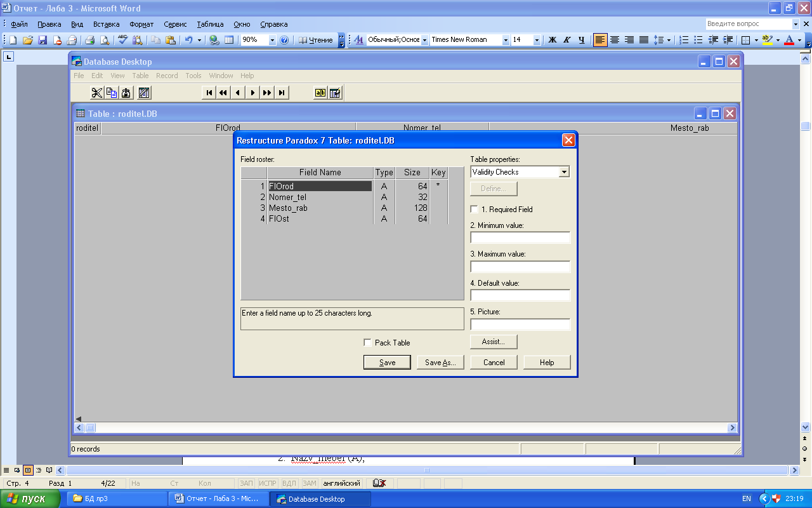Click the Save button in dialog
This screenshot has height=508, width=812.
click(387, 362)
